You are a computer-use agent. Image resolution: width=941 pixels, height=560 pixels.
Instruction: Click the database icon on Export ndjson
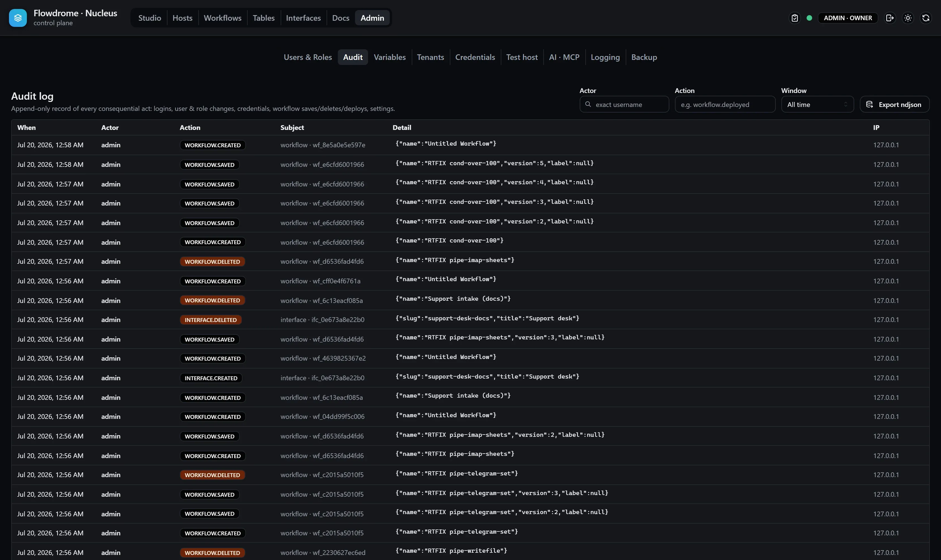click(x=869, y=104)
